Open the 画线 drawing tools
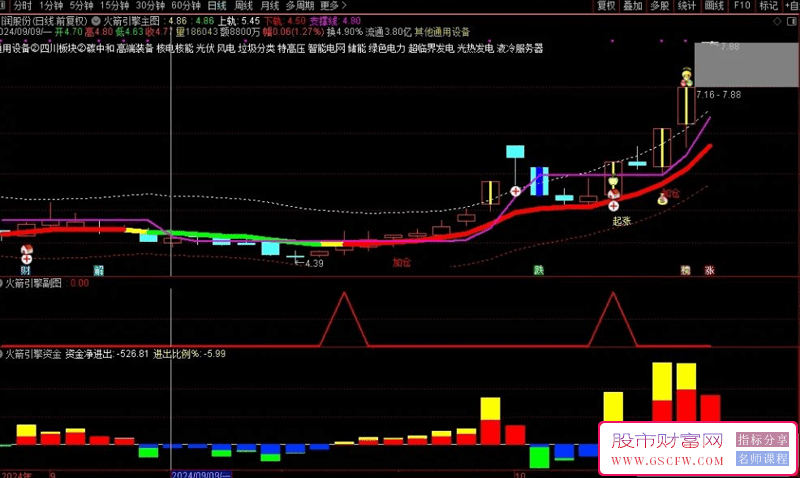800x478 pixels. click(714, 6)
